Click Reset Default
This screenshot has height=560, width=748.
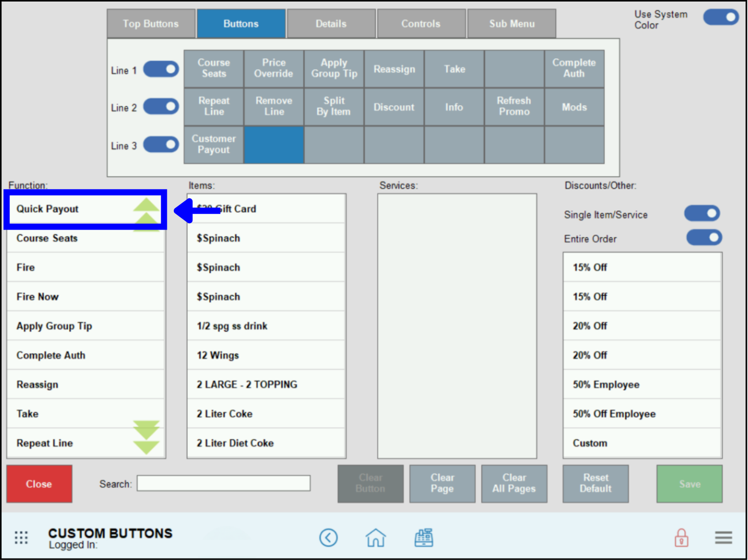click(x=595, y=483)
